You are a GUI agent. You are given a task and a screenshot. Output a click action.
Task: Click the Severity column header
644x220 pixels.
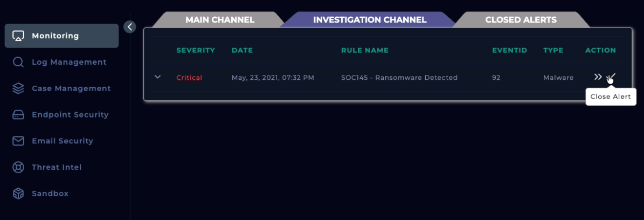[196, 51]
